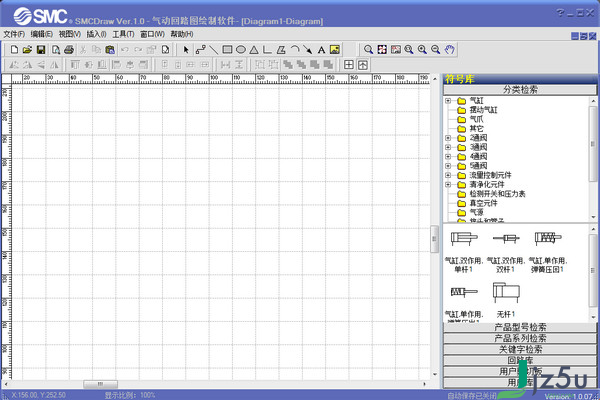Click the zoom-out magnifier icon

[x=435, y=49]
